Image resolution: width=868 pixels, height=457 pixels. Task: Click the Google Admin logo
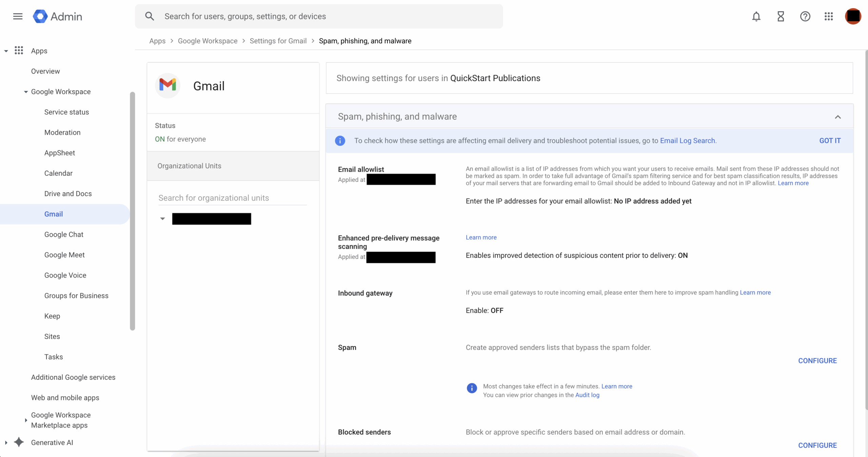tap(57, 16)
